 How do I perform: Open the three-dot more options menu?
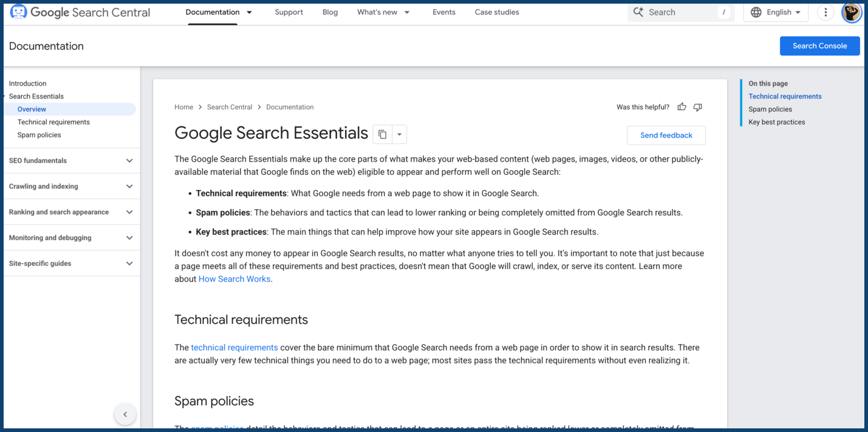coord(825,12)
